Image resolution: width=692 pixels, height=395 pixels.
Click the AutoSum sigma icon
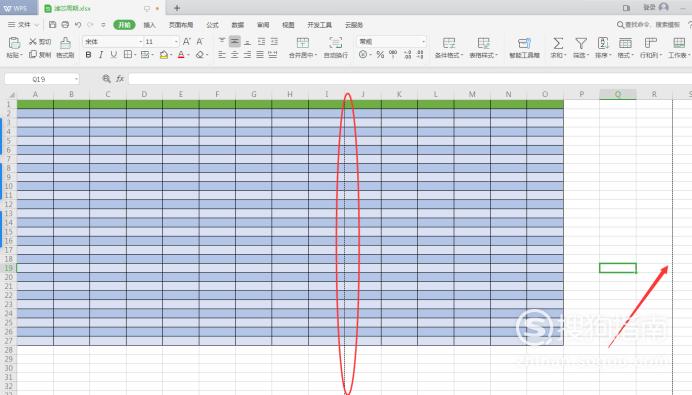point(558,43)
